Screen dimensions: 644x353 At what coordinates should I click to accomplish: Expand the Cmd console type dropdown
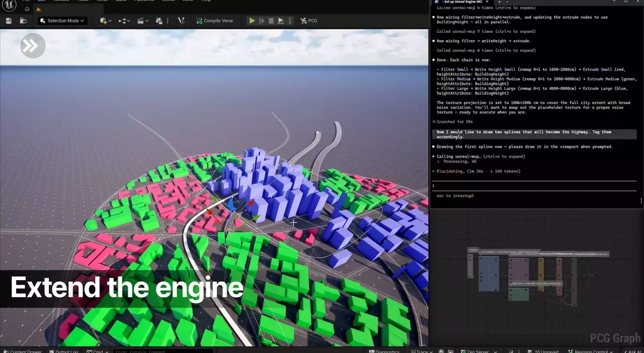pos(98,351)
